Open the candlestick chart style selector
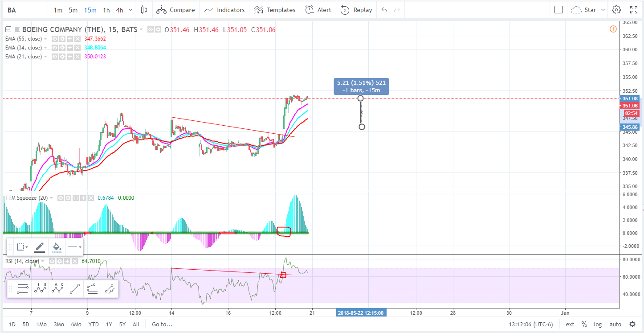Screen dimensions: 644x333 point(144,10)
